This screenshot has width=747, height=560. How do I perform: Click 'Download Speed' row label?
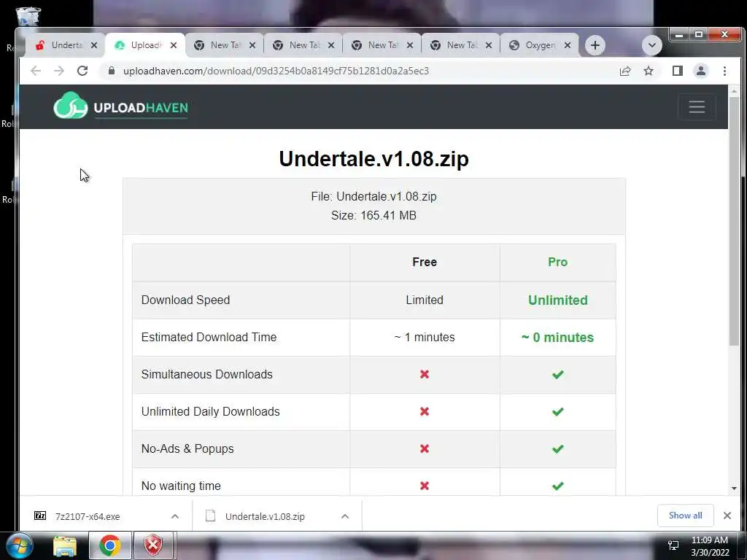point(185,300)
